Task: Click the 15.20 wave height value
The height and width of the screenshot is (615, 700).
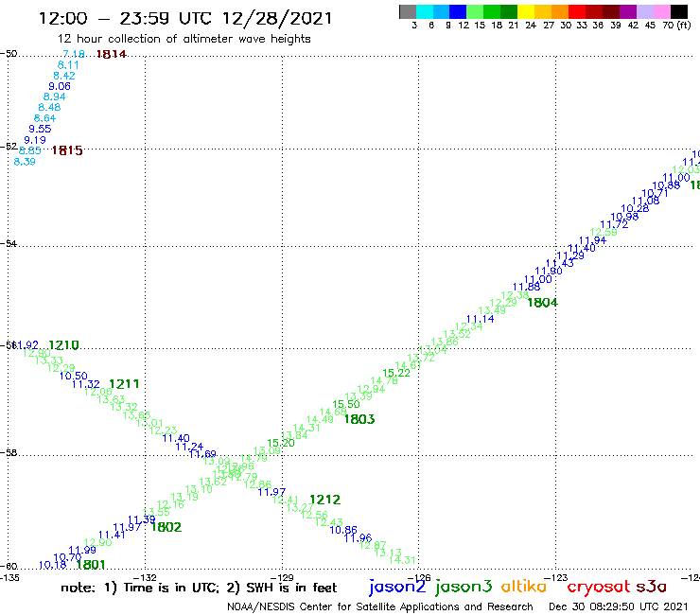Action: (x=281, y=443)
